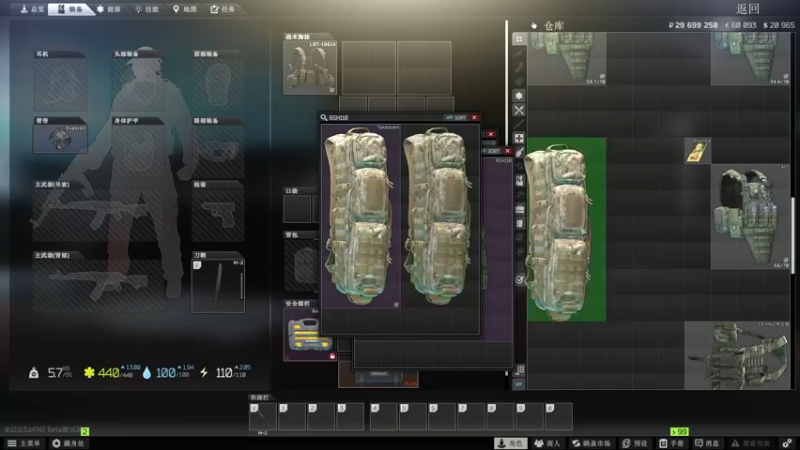Select the AVS plate carrier in stash
Image resolution: width=800 pixels, height=450 pixels.
[750, 216]
